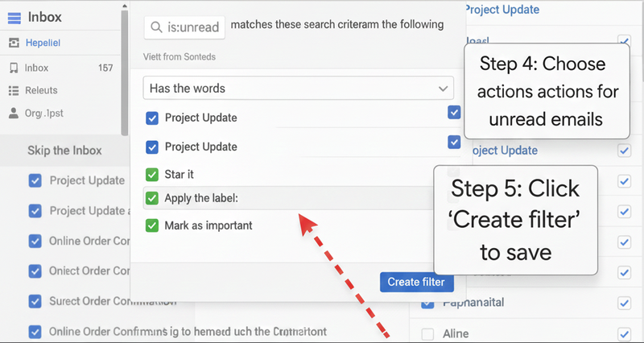Toggle the green Star it checkbox
644x343 pixels.
(152, 174)
